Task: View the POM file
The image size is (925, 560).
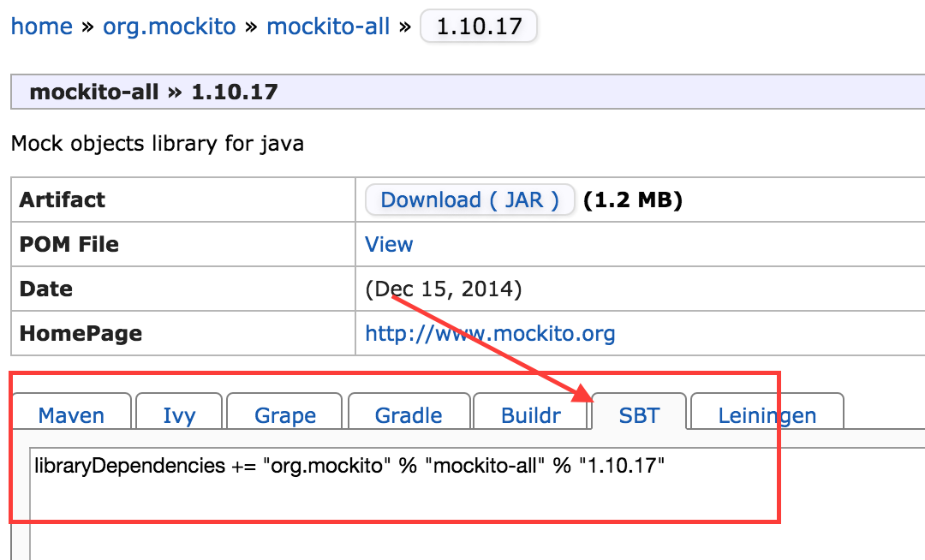Action: [389, 245]
